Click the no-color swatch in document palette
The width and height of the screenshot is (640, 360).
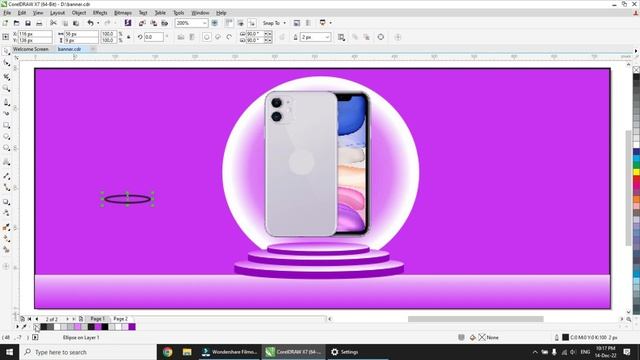(36, 327)
